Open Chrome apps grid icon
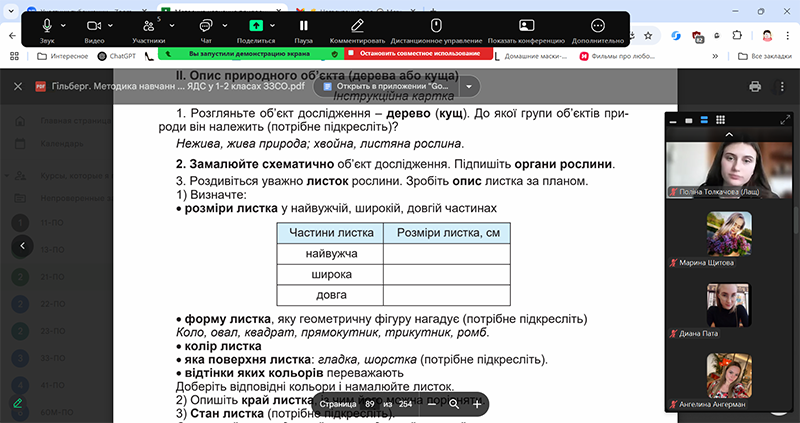Viewport: 800px width, 423px height. click(14, 56)
